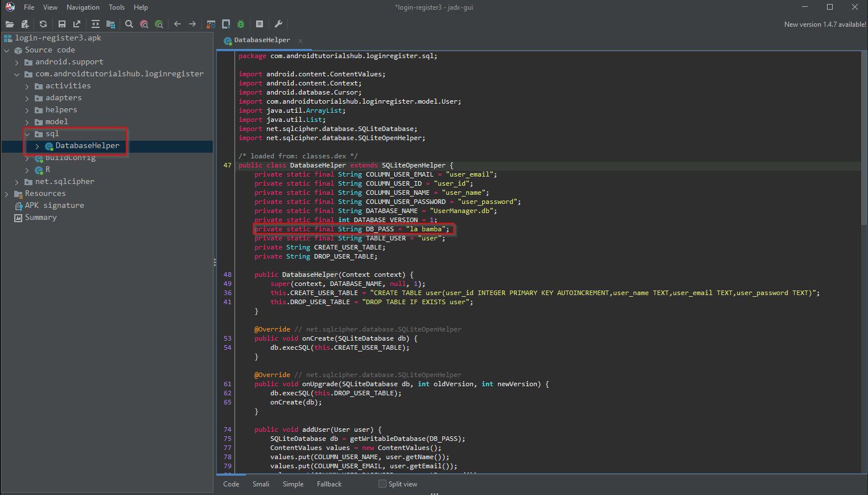Click the Quark engine icon
The image size is (868, 495).
click(x=226, y=24)
